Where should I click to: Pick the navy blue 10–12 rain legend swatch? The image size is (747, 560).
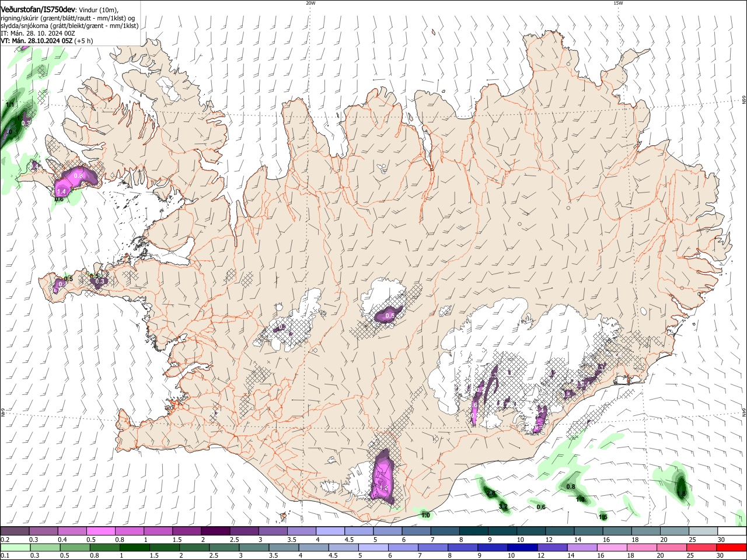coord(523,547)
